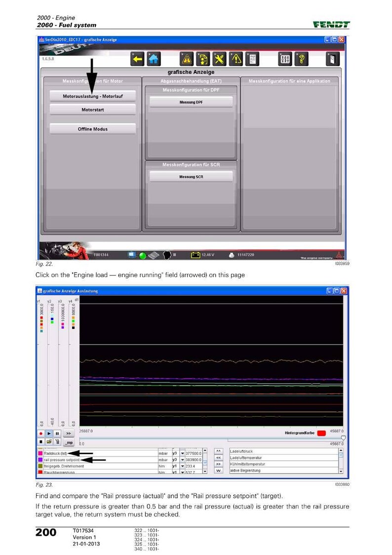Click the F801344 status text

click(101, 255)
